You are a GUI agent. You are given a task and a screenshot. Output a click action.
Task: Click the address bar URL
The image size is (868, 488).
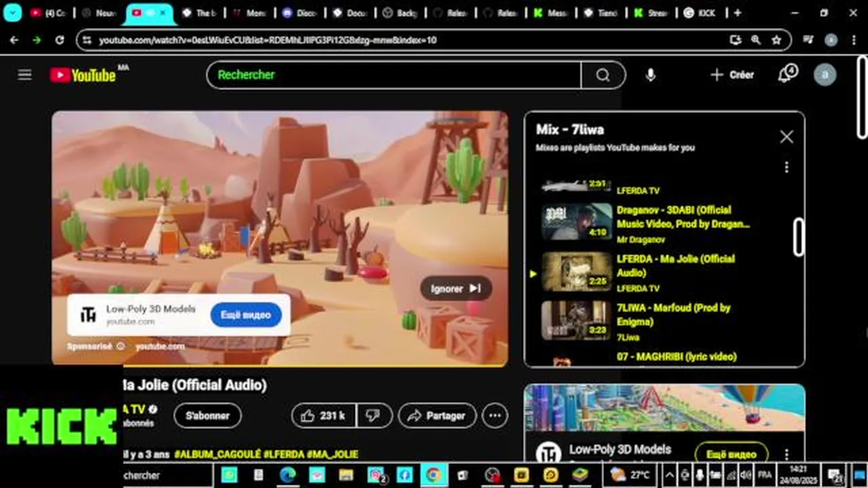pyautogui.click(x=268, y=40)
